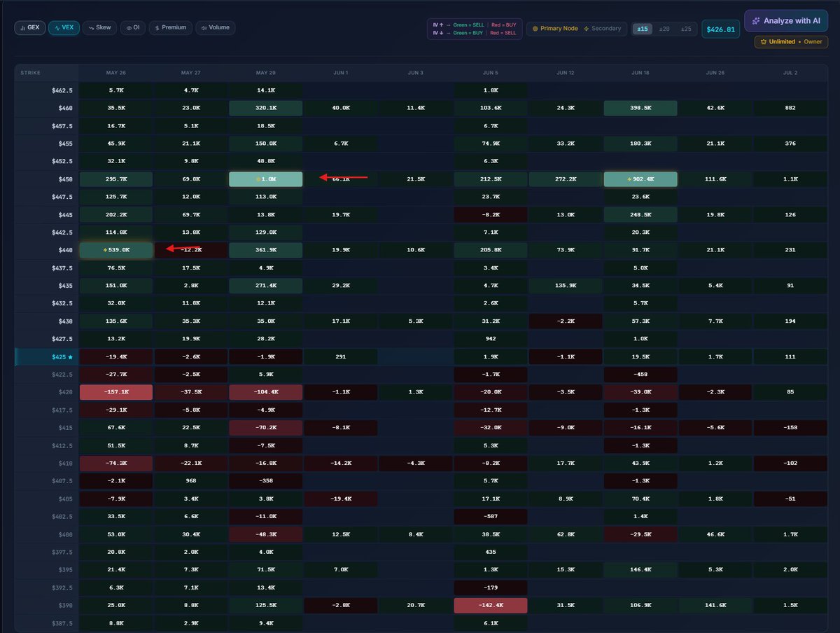
Task: Click the 320.1K cell at $460 strike
Action: [x=265, y=108]
